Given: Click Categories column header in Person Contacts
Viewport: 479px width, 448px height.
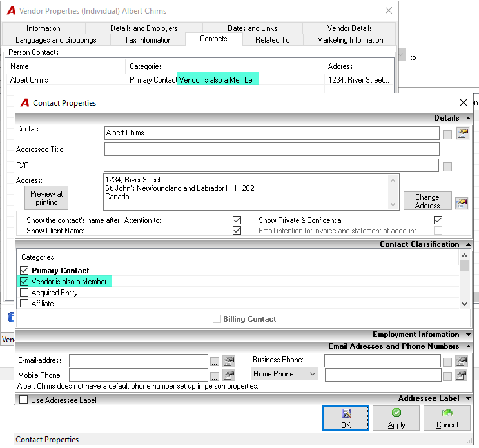Looking at the screenshot, I should (x=224, y=66).
